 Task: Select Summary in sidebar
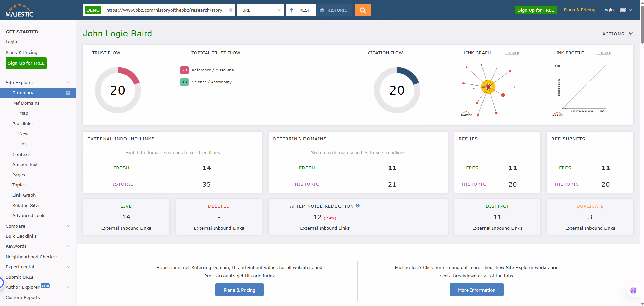(x=38, y=93)
